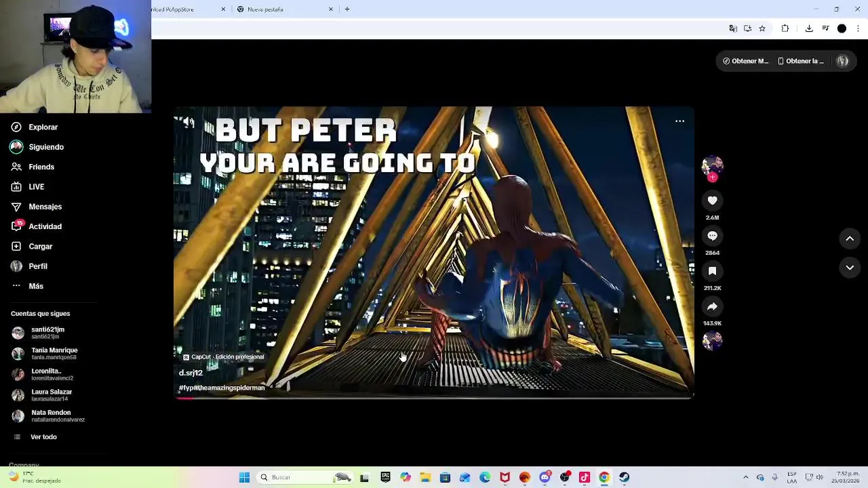Click Obtener la... app button

click(800, 61)
